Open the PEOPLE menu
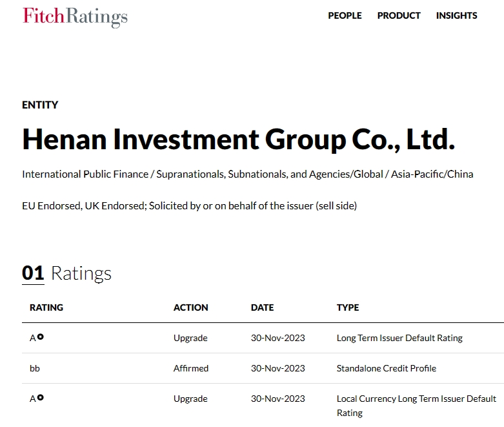The image size is (504, 427). click(345, 16)
